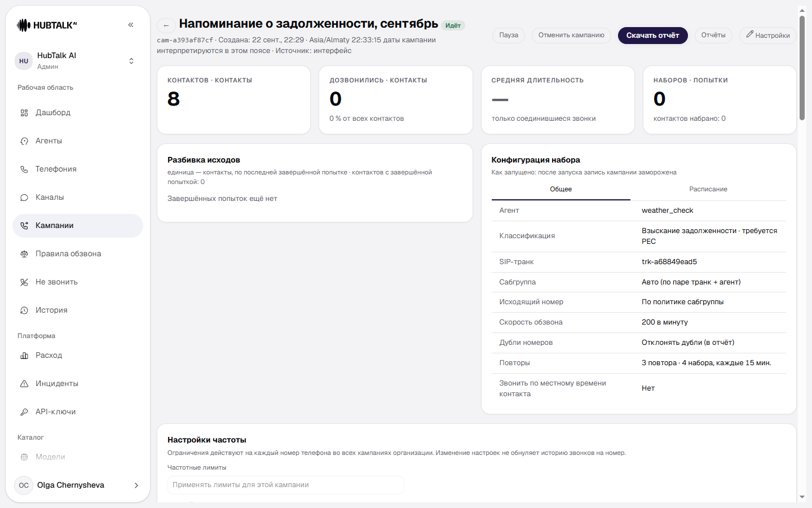Viewport: 812px width, 508px height.
Task: Click the Каналы chat bubble icon
Action: [24, 198]
